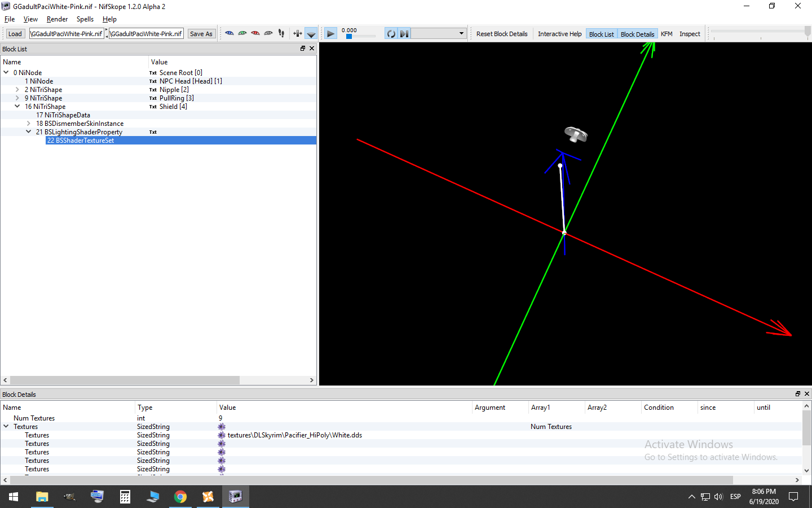812x508 pixels.
Task: Click the Txt icon beside NPC Head [Head] [1]
Action: coord(153,81)
